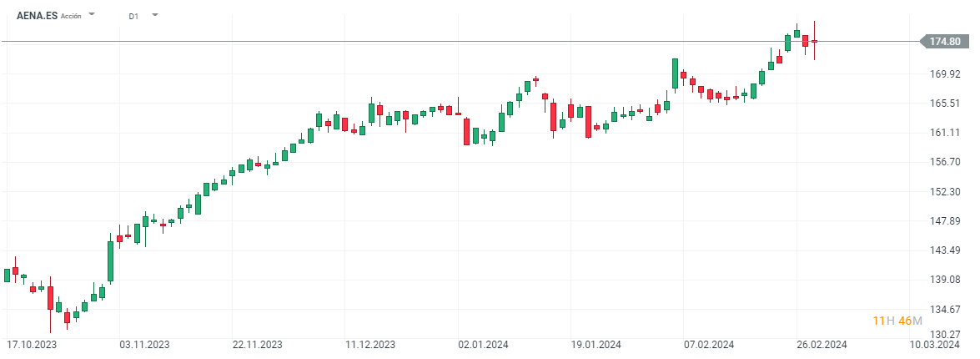The width and height of the screenshot is (980, 359).
Task: Click the 130.27 price at axis bottom
Action: 945,335
